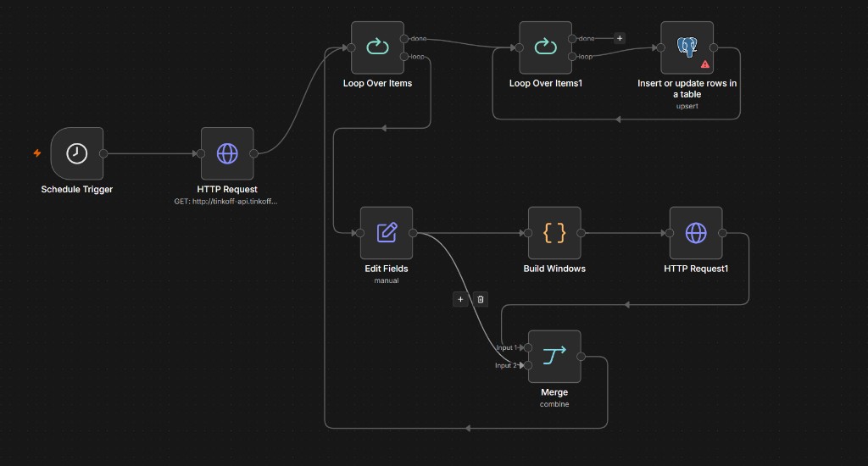Click the 'HTTP Request' node label
Image resolution: width=868 pixels, height=466 pixels.
pyautogui.click(x=227, y=189)
